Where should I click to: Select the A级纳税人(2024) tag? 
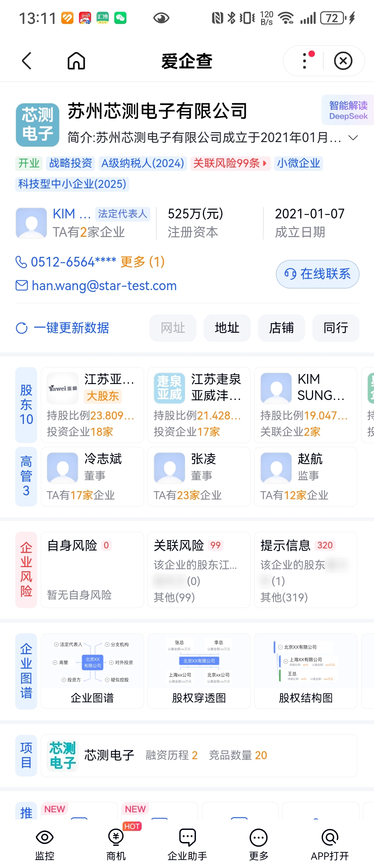[x=143, y=163]
